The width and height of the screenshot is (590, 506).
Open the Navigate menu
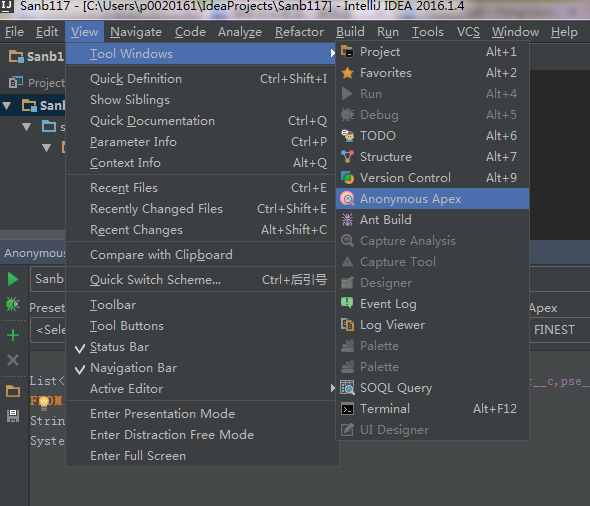(136, 32)
